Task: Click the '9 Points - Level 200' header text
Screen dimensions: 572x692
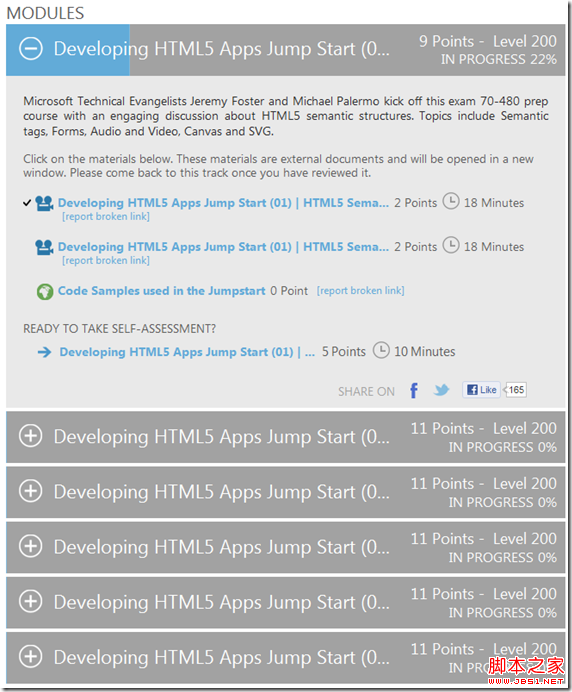Action: [x=488, y=41]
